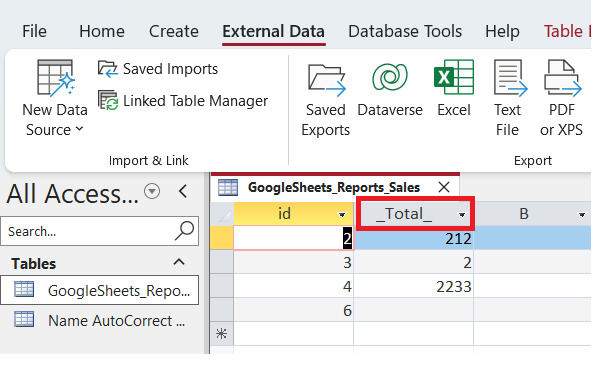
Task: Close the GoogleSheets_Reports_Sales tab
Action: pyautogui.click(x=444, y=187)
